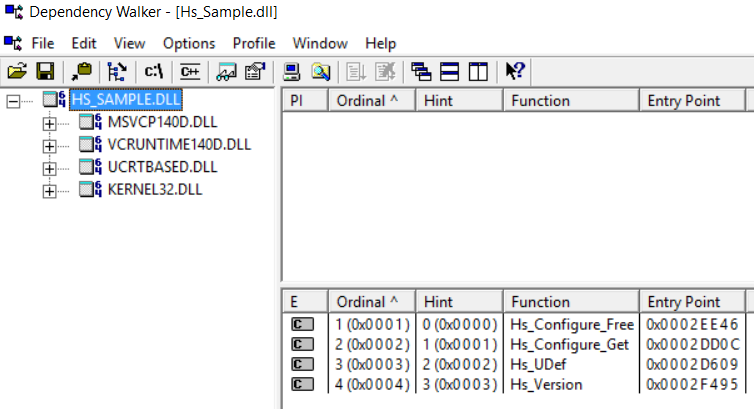This screenshot has height=409, width=754.
Task: Open the File menu
Action: tap(43, 43)
